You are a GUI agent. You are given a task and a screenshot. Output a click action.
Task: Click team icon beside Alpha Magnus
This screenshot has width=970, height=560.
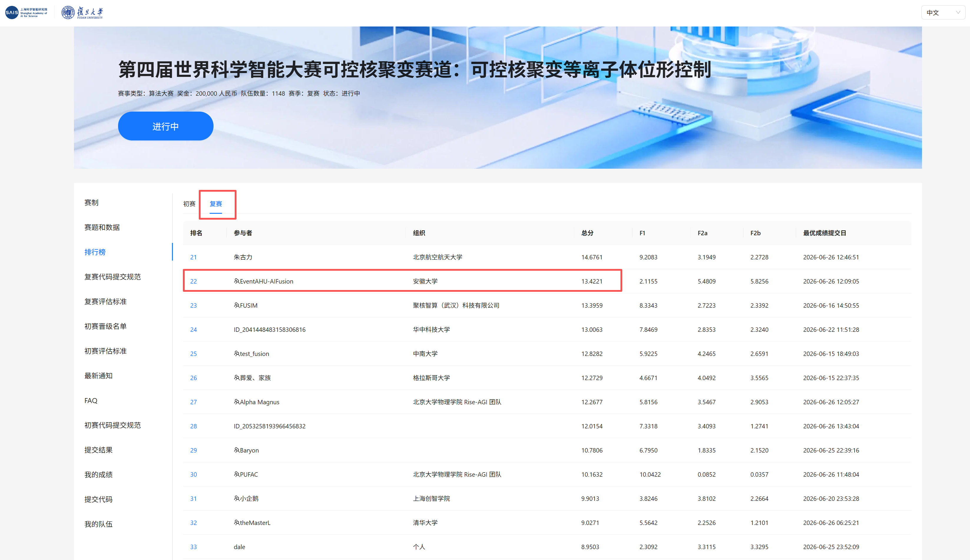pos(236,402)
